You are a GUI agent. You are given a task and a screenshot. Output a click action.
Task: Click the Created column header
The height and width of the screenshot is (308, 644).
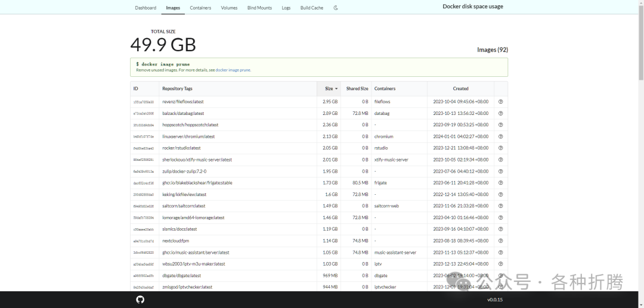pos(460,89)
